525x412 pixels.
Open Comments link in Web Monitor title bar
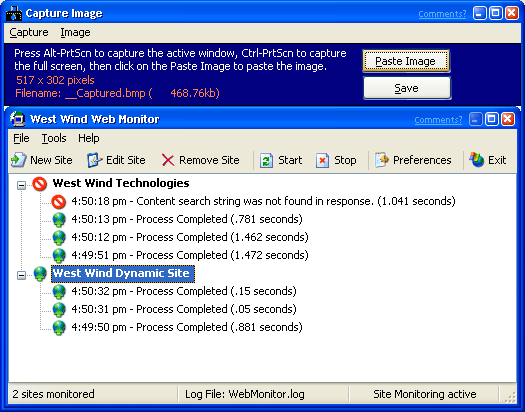click(x=438, y=120)
